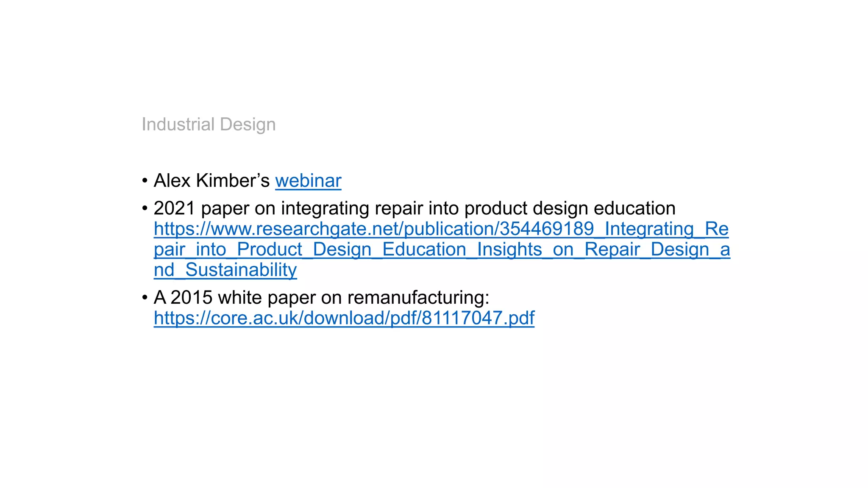Click the bullet before A 2015 white paper
The image size is (868, 488).
point(145,297)
